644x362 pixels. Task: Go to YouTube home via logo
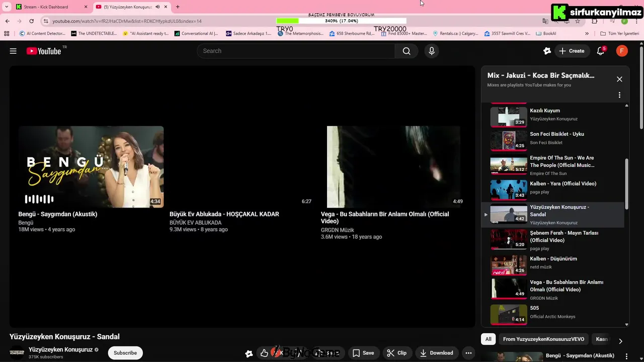click(44, 51)
